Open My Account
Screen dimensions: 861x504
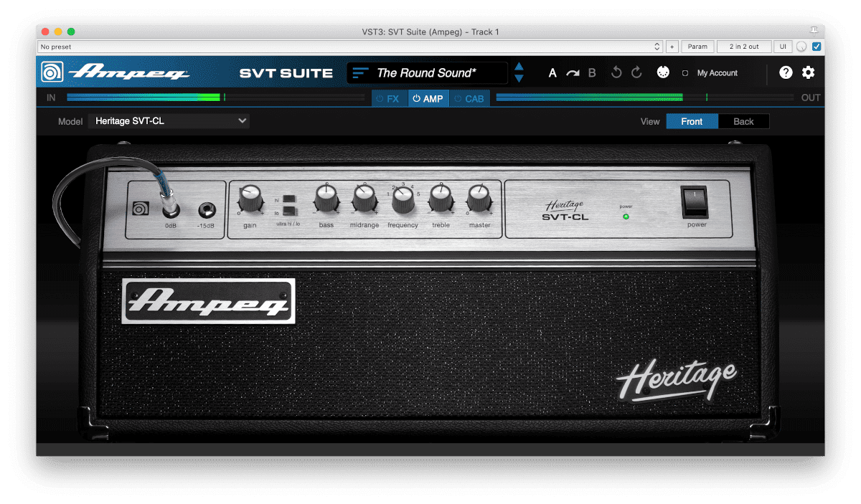[x=717, y=73]
